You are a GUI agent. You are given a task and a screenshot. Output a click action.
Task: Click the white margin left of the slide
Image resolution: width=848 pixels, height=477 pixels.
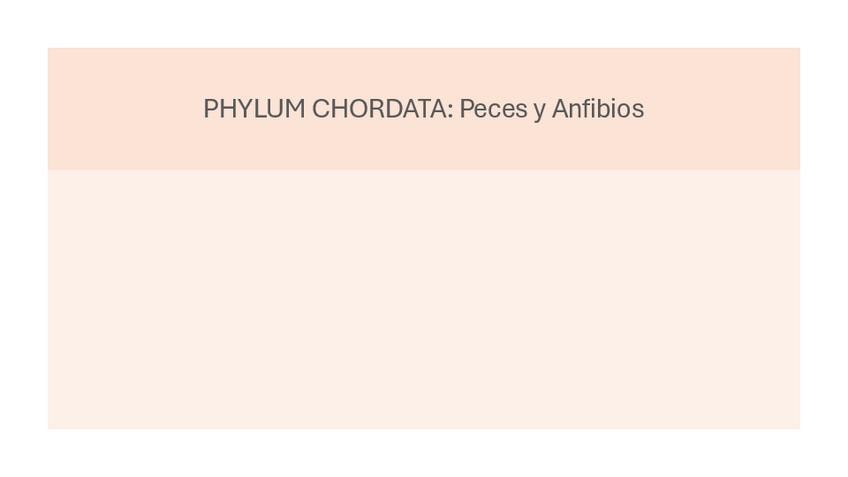[22, 238]
